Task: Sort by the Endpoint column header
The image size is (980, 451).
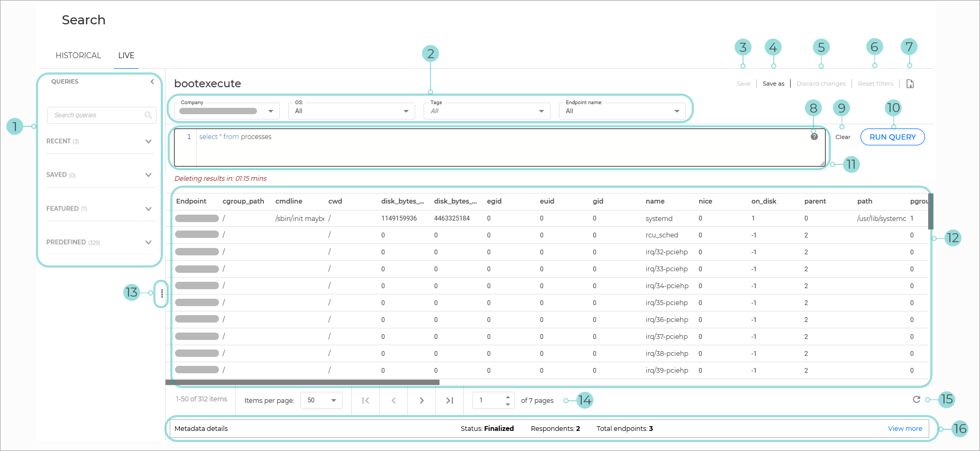Action: click(191, 201)
